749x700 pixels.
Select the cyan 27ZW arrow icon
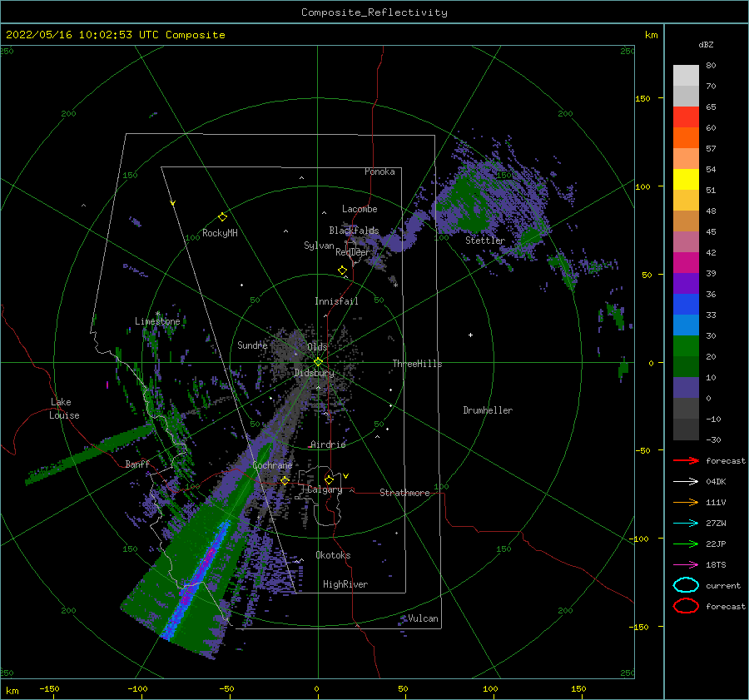[686, 524]
